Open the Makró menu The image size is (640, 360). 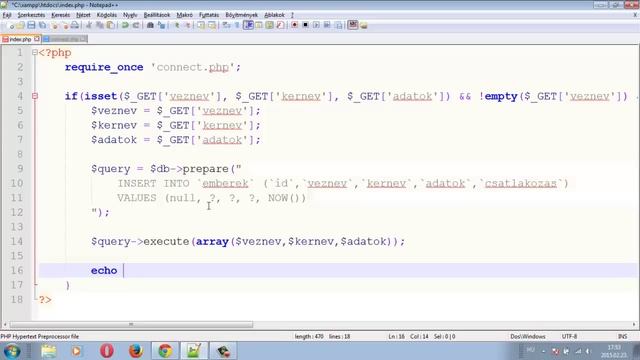tap(184, 15)
